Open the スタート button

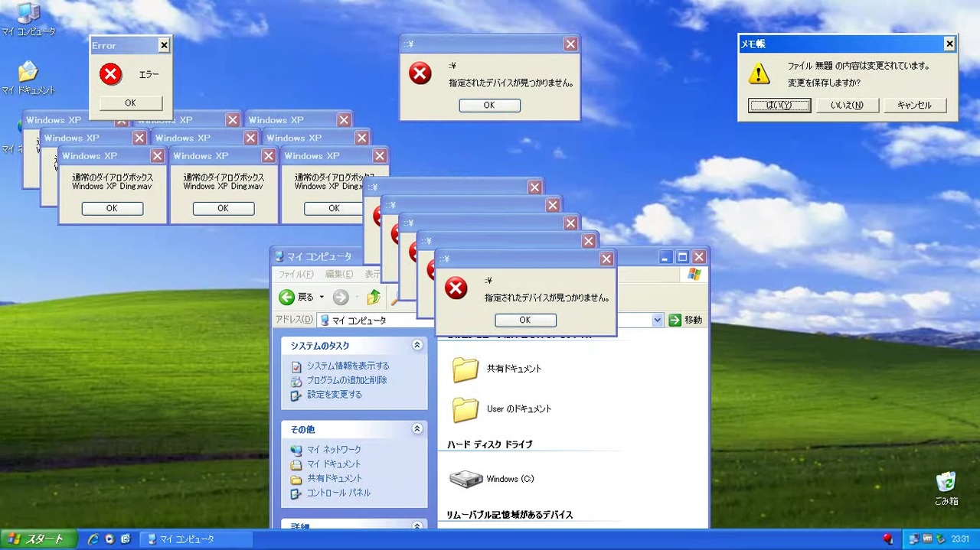(x=38, y=539)
